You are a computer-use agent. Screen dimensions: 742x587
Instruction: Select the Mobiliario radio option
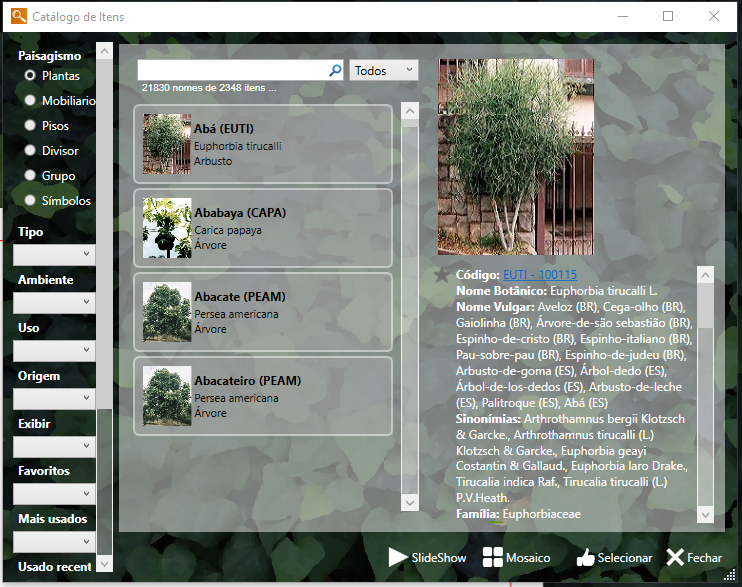point(30,100)
